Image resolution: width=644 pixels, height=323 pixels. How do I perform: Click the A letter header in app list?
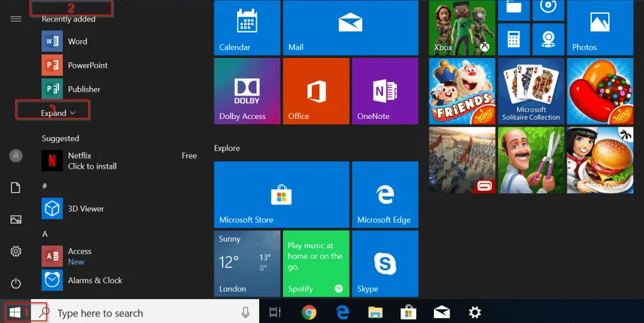point(45,234)
